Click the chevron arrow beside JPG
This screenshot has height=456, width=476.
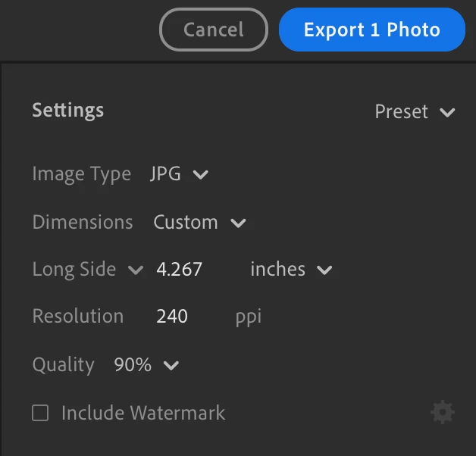(x=200, y=175)
